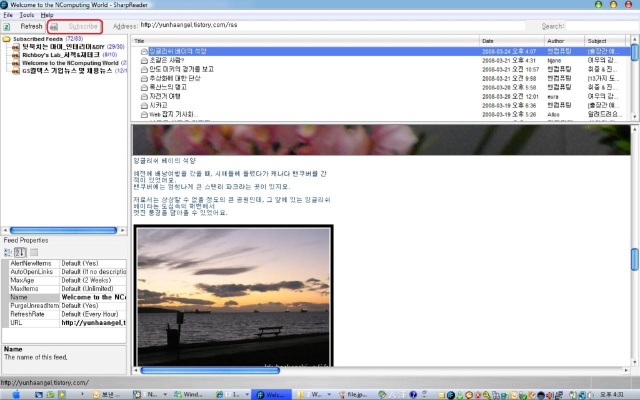Open the file.jp... taskbar window
This screenshot has height=400, width=640.
353,394
